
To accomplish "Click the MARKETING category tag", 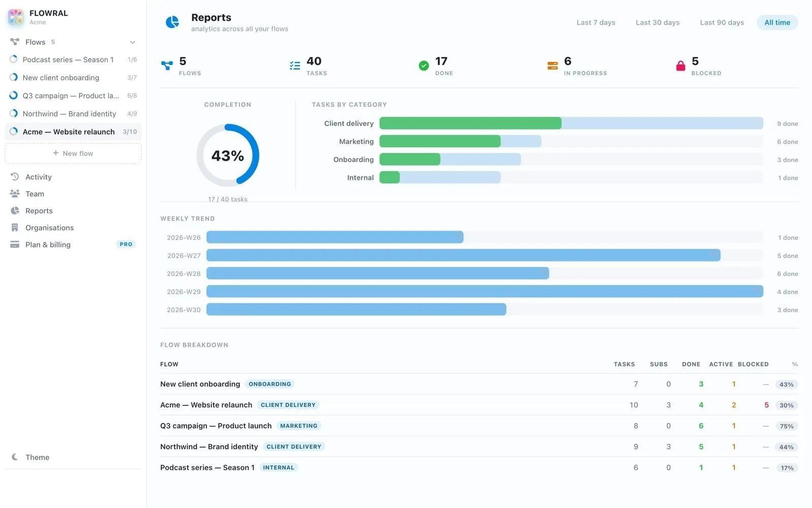I will coord(298,426).
